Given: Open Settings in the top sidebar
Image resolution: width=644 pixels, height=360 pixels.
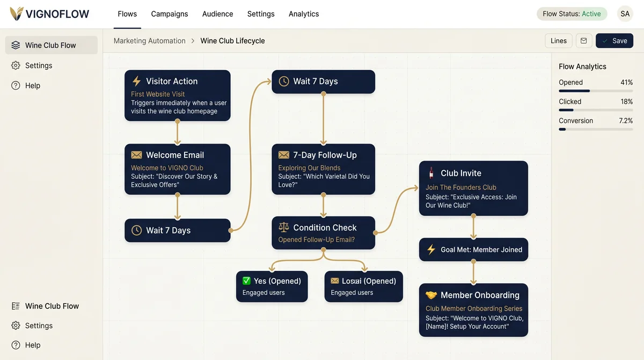Looking at the screenshot, I should pos(39,66).
